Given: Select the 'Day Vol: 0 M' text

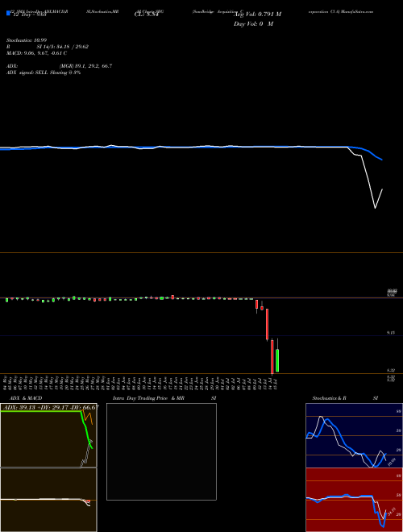Looking at the screenshot, I should point(253,24).
